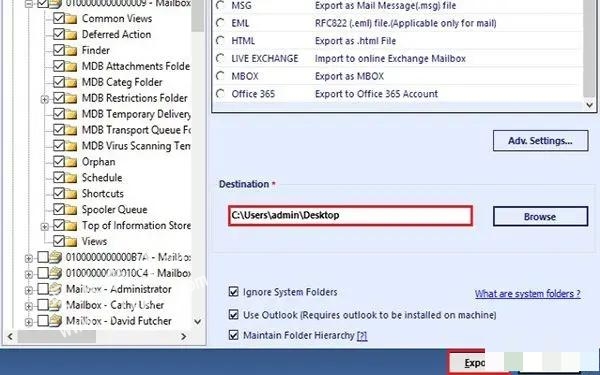Click the 0100000000010C4 mailbox icon
The width and height of the screenshot is (600, 375).
(55, 273)
